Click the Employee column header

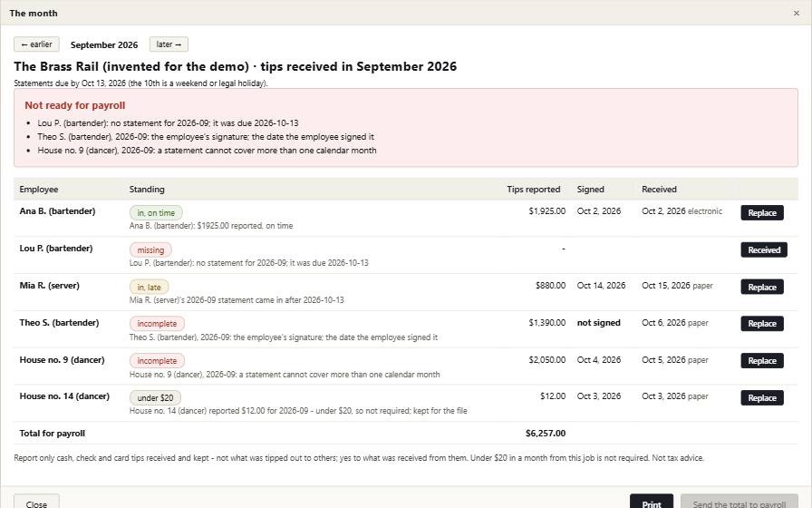pos(39,190)
